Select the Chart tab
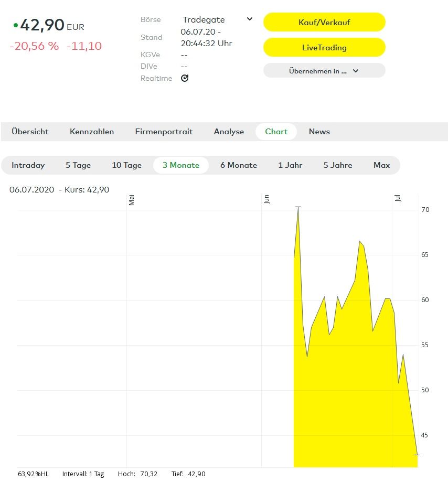Viewport: 448px width, 482px height. [x=276, y=132]
